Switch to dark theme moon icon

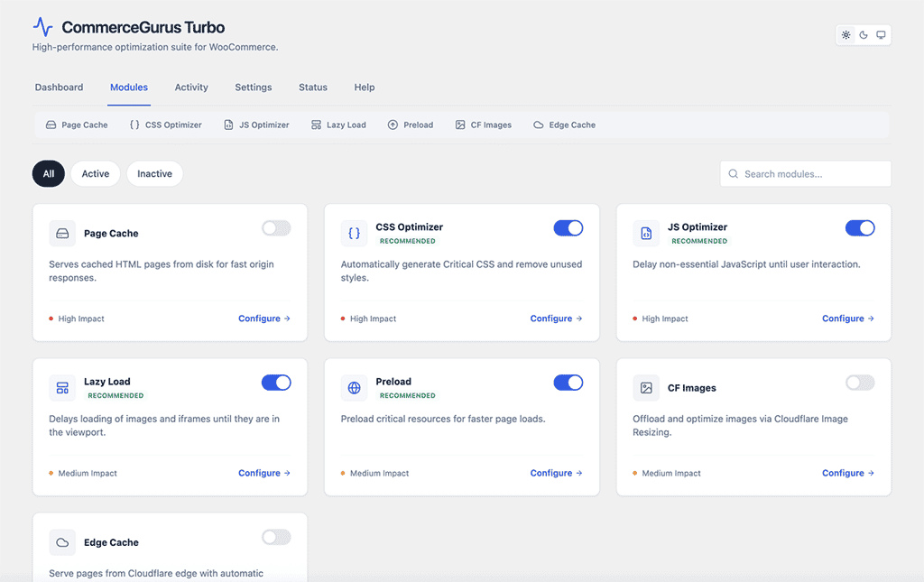tap(864, 35)
